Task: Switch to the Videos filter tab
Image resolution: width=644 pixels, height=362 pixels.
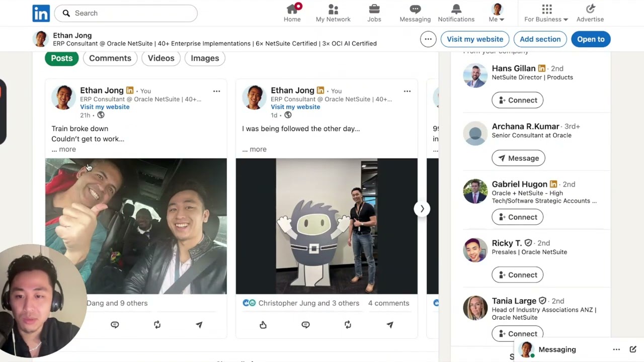Action: point(161,58)
